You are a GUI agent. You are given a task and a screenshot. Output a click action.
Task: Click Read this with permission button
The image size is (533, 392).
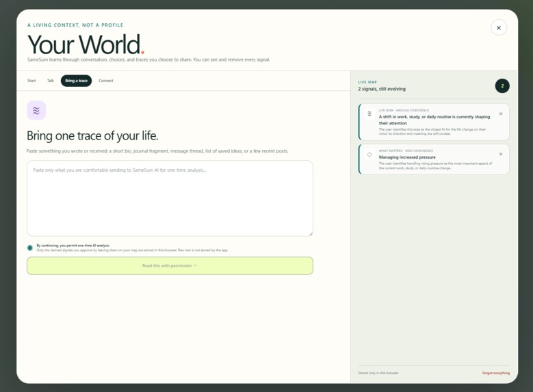coord(170,266)
